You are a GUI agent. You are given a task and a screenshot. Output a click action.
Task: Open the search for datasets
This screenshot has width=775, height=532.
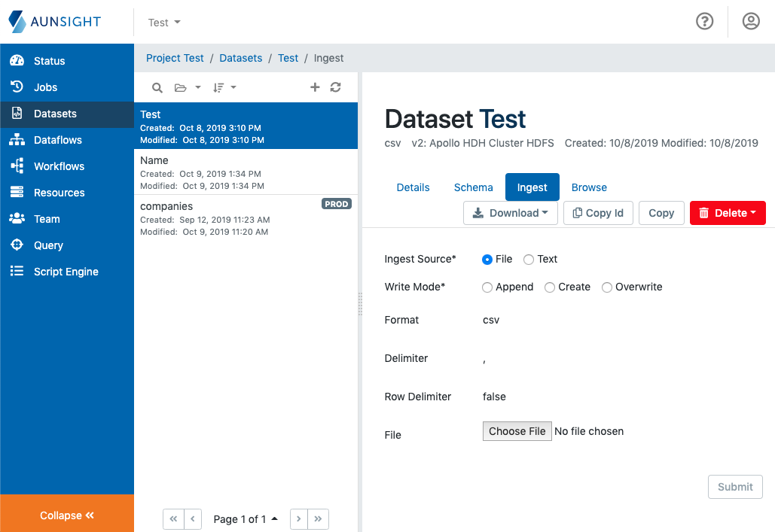[x=157, y=87]
